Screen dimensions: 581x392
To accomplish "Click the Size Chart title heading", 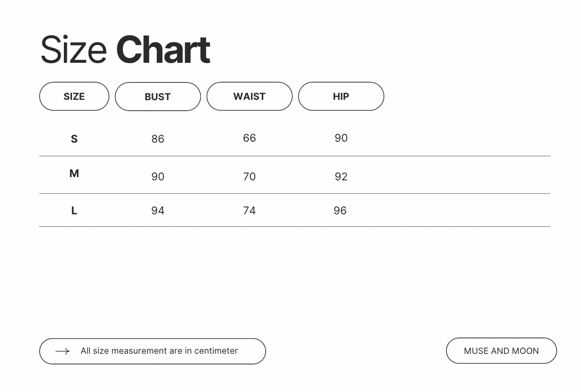I will [x=125, y=50].
